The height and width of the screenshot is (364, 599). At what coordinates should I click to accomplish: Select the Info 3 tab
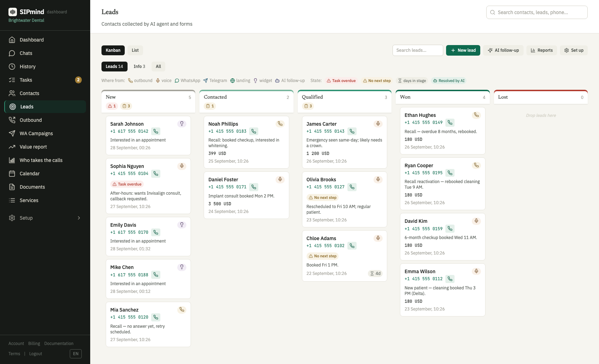click(140, 67)
